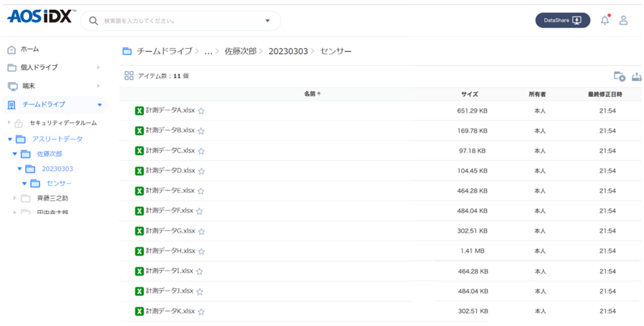Click Excel icon of 計測データB.xlsx
The image size is (644, 326).
139,130
